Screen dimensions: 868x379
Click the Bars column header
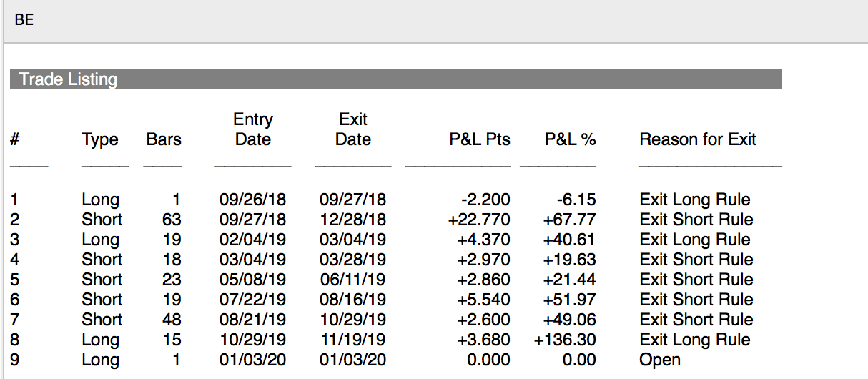coord(164,139)
